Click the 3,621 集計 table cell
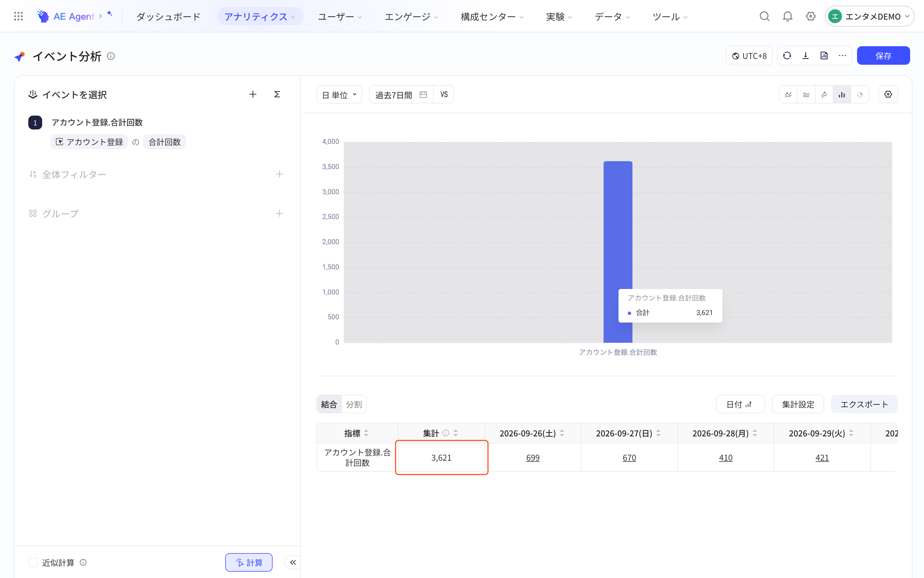Screen dimensions: 924x578 point(441,457)
